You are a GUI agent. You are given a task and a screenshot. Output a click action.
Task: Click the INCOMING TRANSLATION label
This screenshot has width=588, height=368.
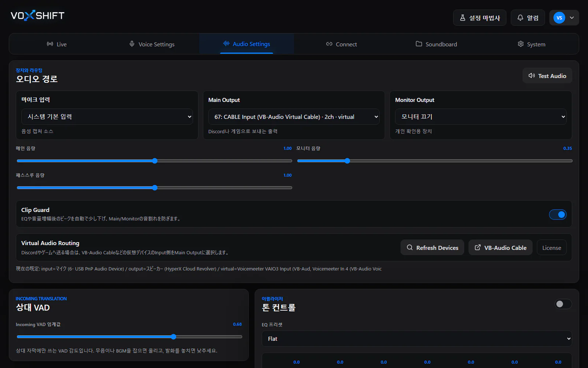41,298
